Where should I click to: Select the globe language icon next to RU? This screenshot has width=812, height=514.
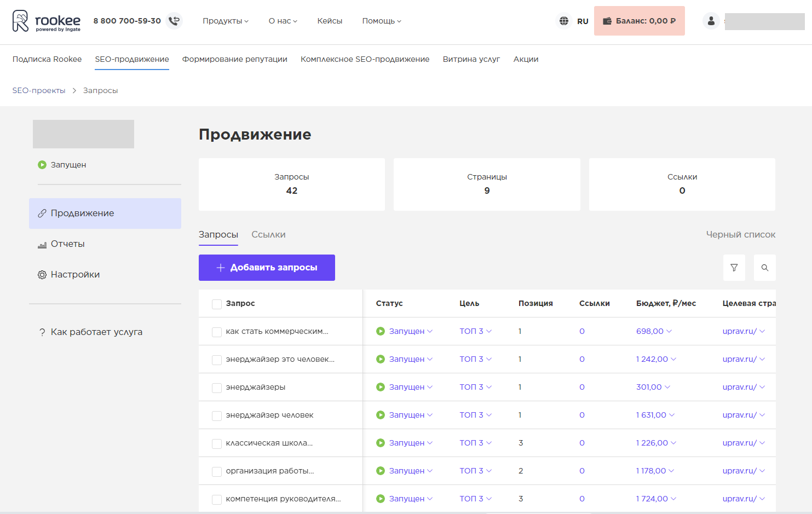[x=564, y=21]
